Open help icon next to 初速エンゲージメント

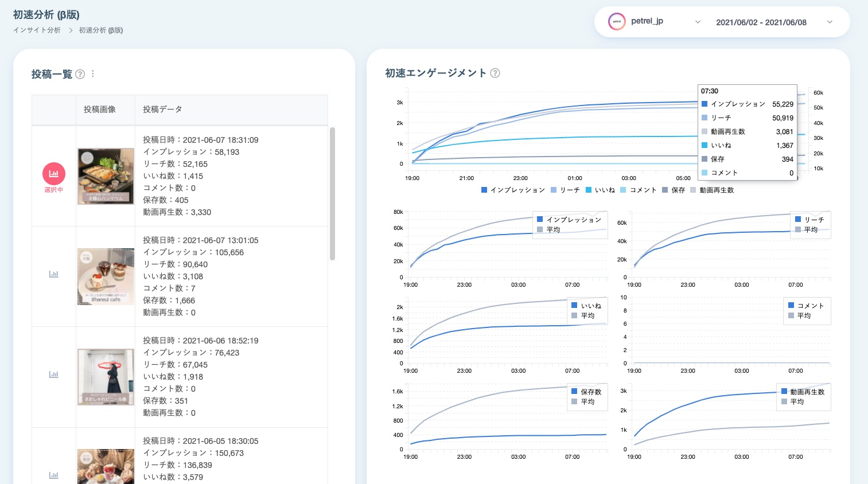pyautogui.click(x=495, y=73)
